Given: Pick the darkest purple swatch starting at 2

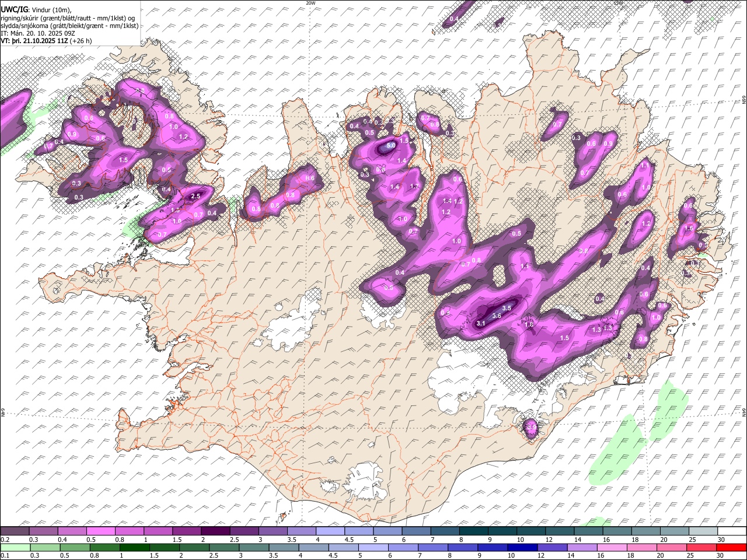Looking at the screenshot, I should [215, 531].
